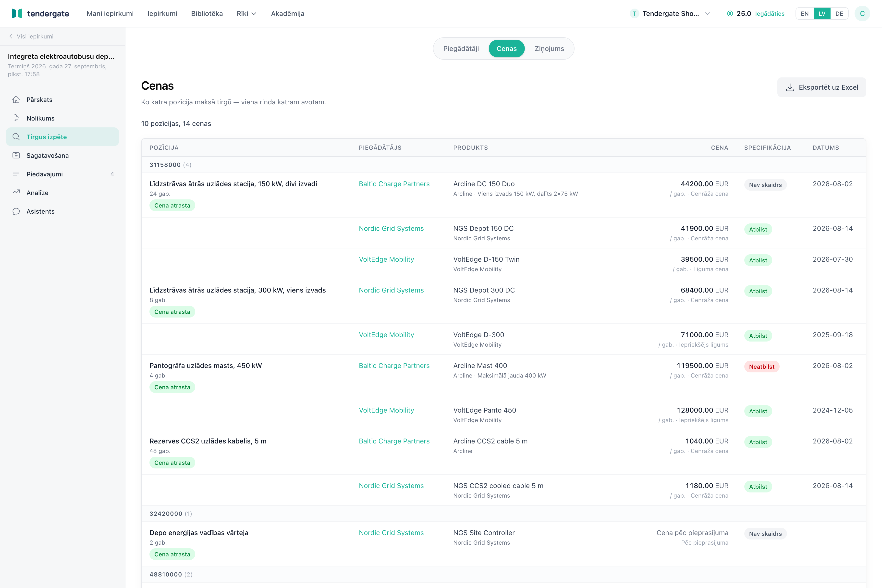This screenshot has width=882, height=588.
Task: Click the Pārskats home icon
Action: point(16,99)
